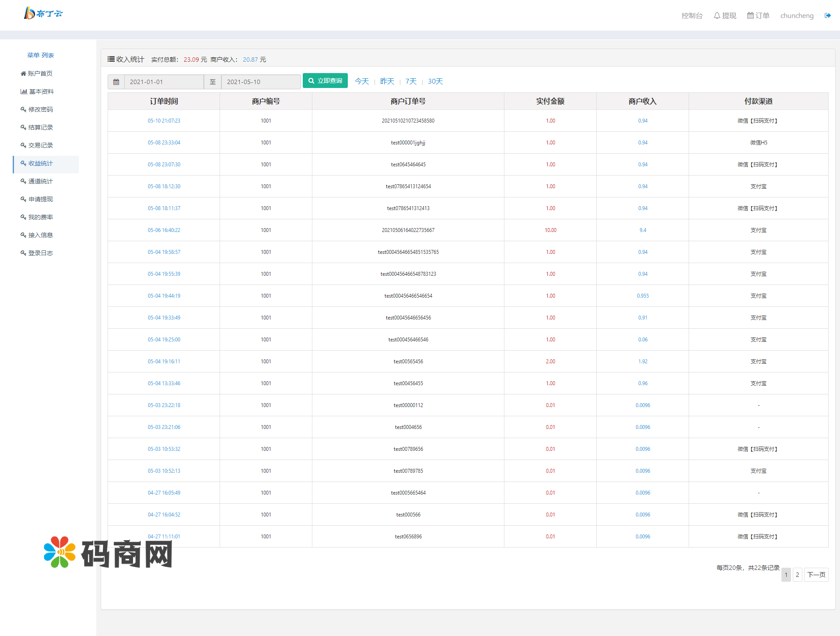The width and height of the screenshot is (840, 636).
Task: Click the calendar icon beside start date
Action: point(116,82)
